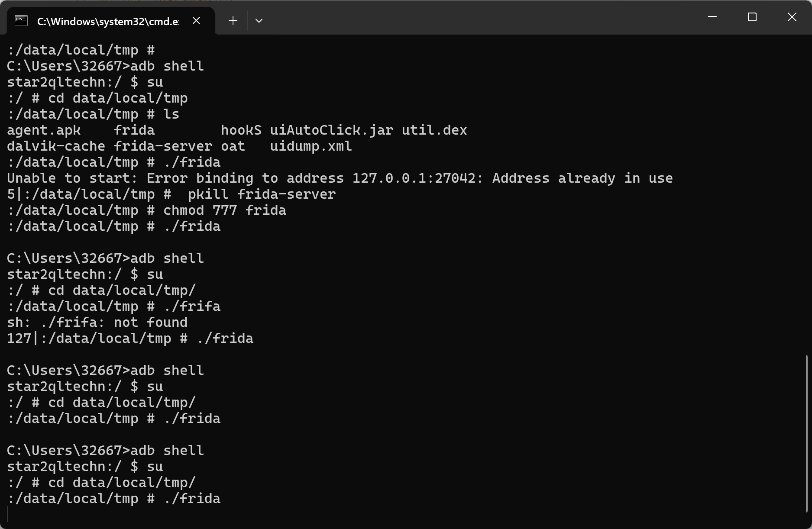
Task: Close the cmd.exe tab
Action: (x=196, y=21)
